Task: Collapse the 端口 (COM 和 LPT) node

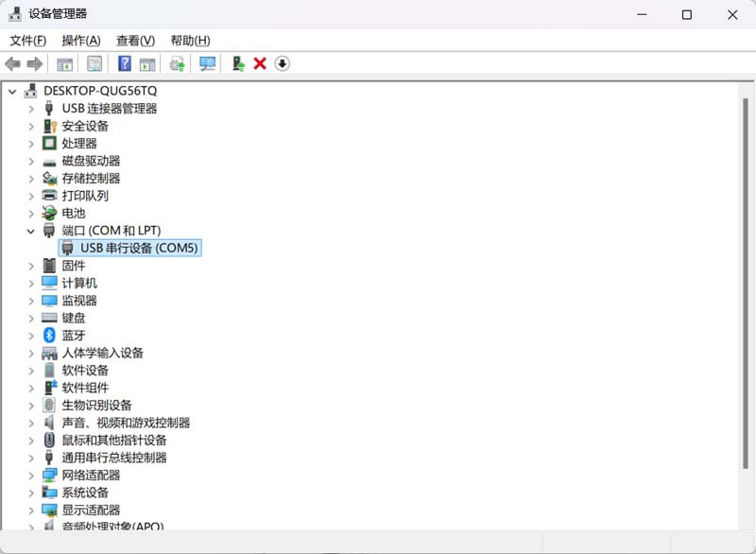Action: coord(31,231)
